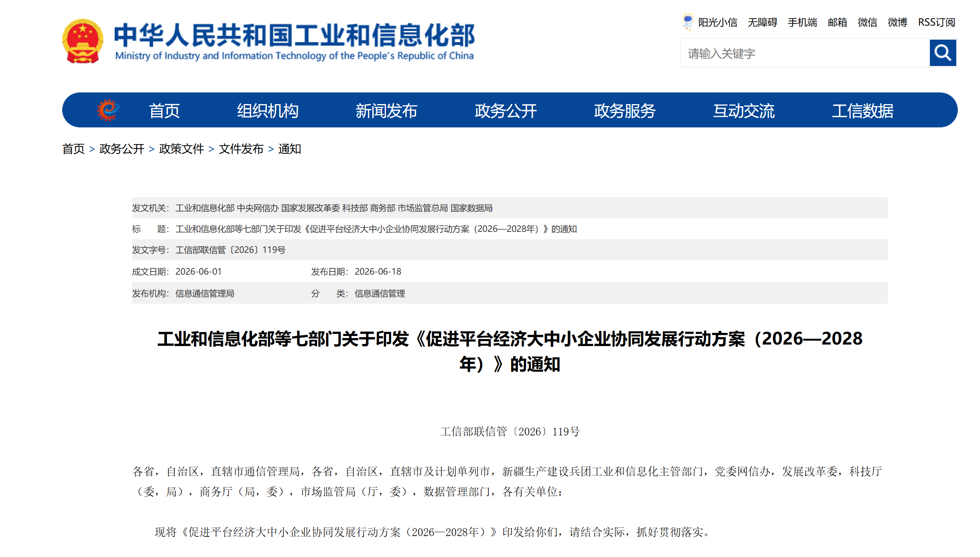Open 政务公开 navigation menu

pyautogui.click(x=506, y=111)
